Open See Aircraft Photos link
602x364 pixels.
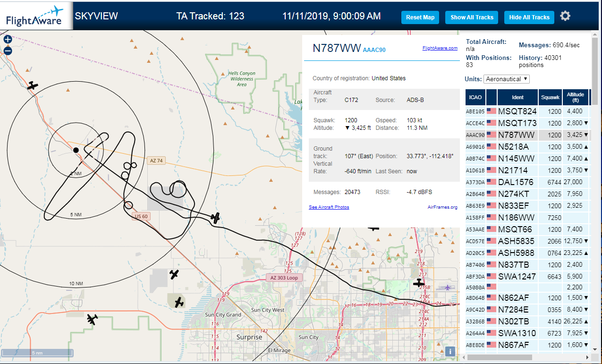coord(329,207)
